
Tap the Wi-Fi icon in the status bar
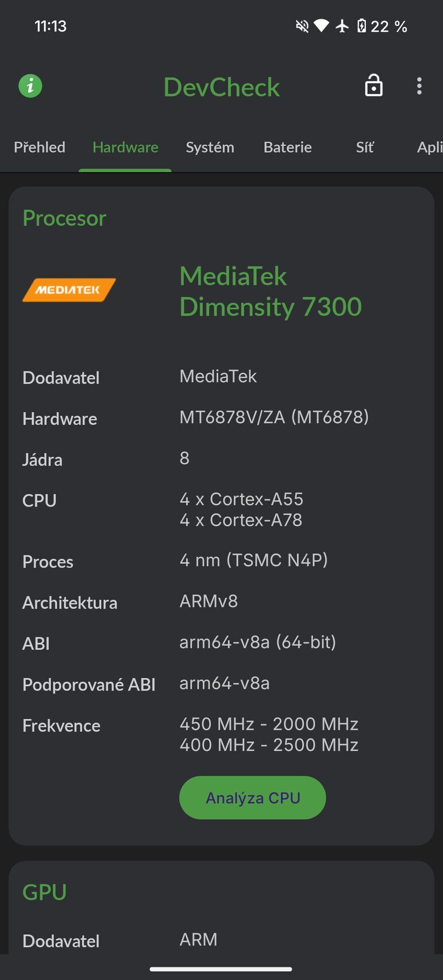click(x=321, y=26)
